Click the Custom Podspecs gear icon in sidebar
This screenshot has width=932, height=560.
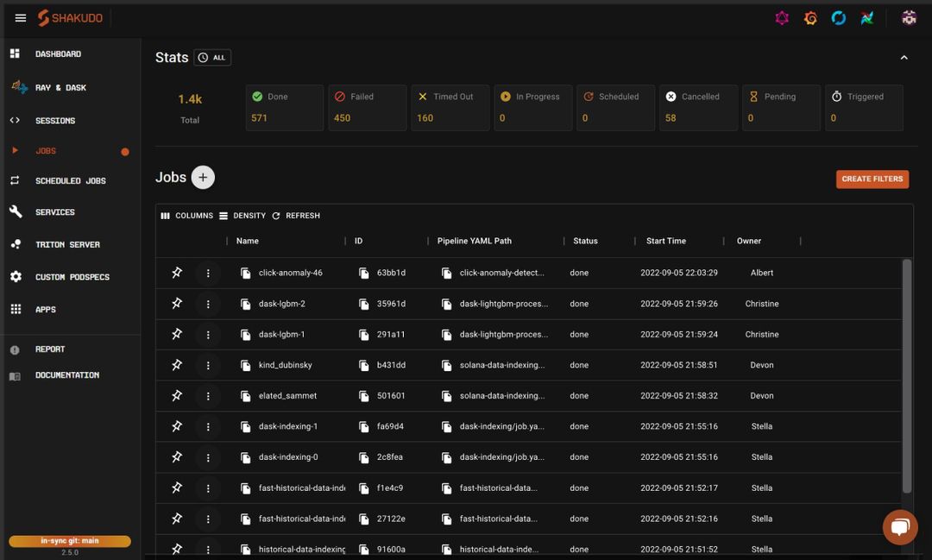[14, 276]
